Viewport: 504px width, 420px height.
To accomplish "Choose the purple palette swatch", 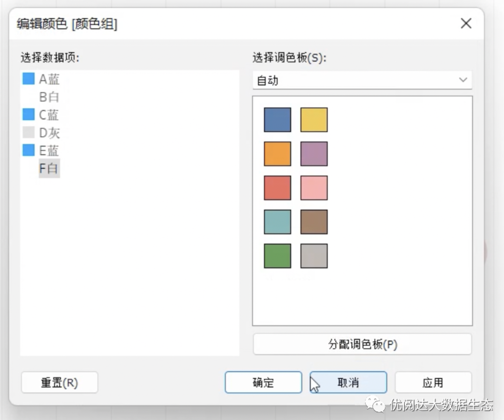I will 314,154.
